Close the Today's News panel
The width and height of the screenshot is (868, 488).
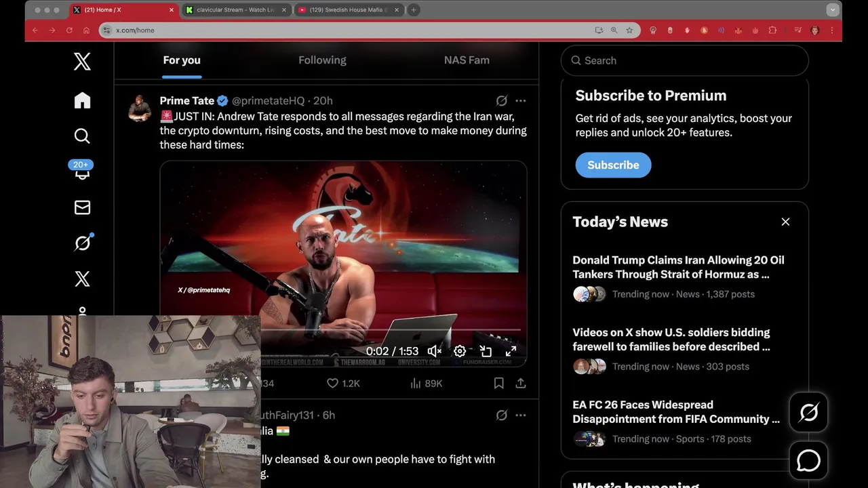tap(785, 222)
